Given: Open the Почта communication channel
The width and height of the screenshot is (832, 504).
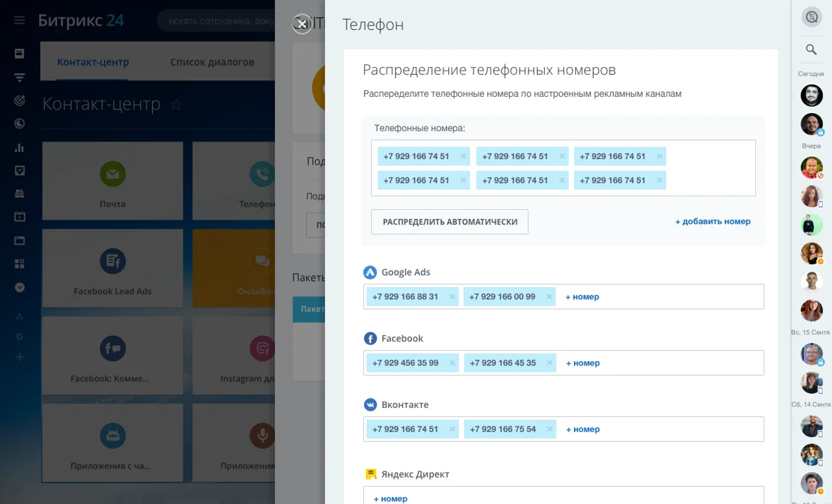Looking at the screenshot, I should pos(112,180).
